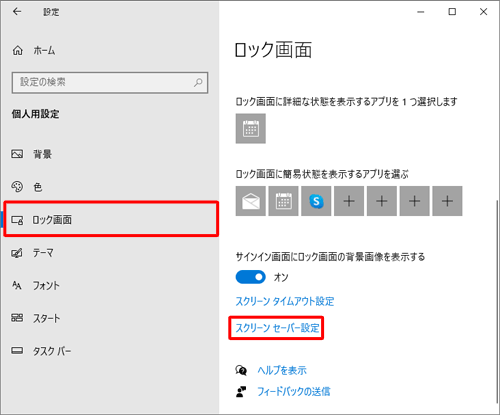Add app with first plus tile after Skype
500x415 pixels.
pos(349,201)
